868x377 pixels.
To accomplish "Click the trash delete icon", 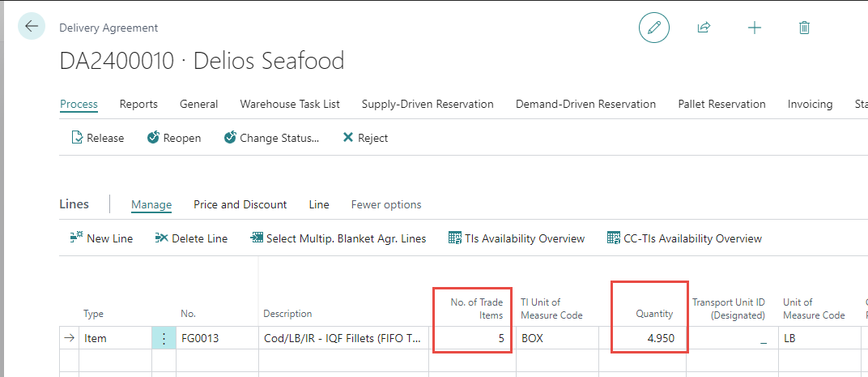I will [804, 28].
